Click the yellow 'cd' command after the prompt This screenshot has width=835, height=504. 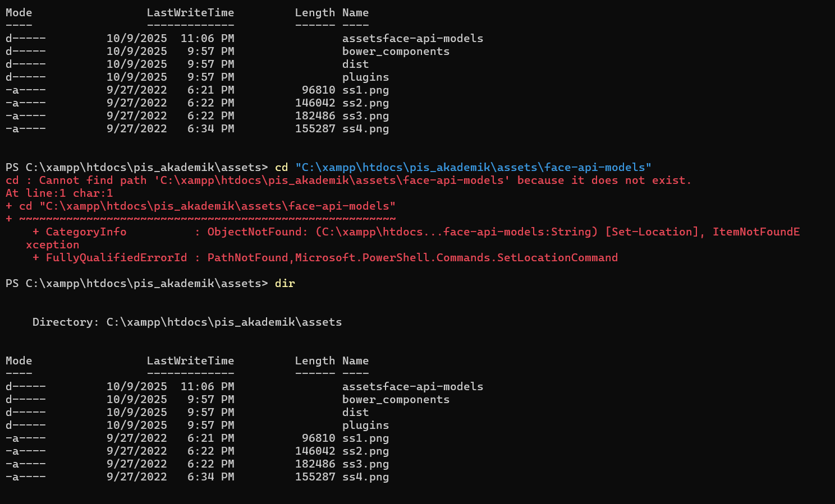(x=281, y=167)
